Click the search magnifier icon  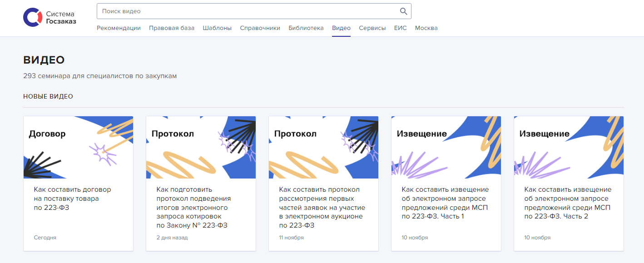coord(403,11)
